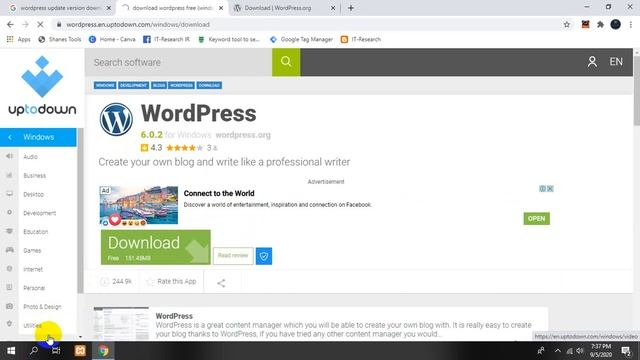Close the advertisement X icon
Viewport: 640px width, 360px height.
(550, 189)
